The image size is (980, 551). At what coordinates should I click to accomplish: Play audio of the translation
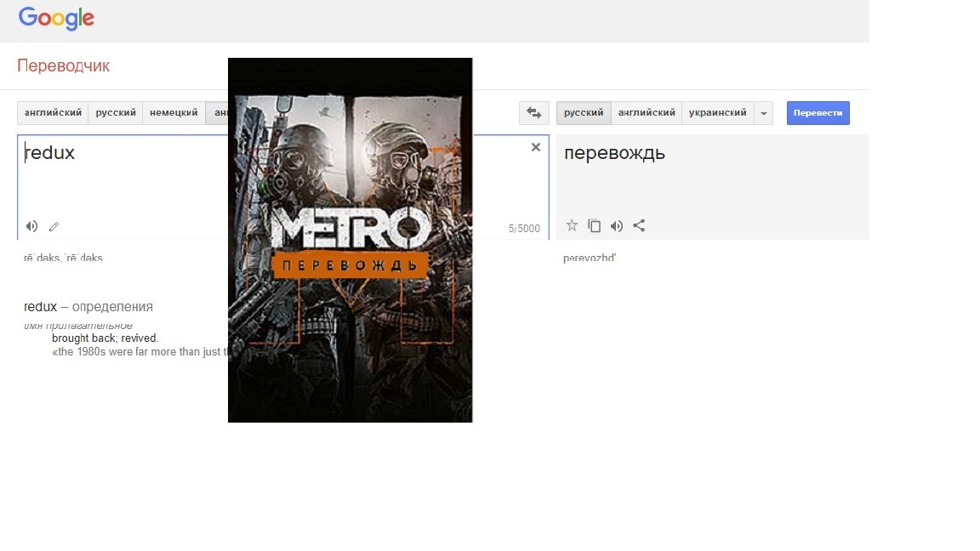tap(617, 225)
